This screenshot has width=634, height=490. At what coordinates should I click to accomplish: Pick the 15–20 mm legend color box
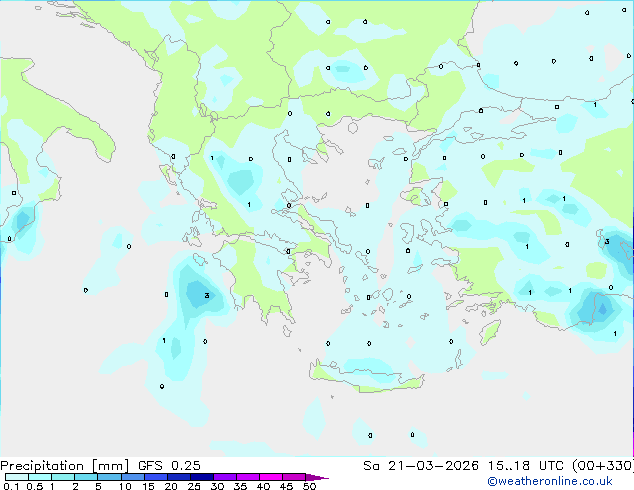pos(156,477)
